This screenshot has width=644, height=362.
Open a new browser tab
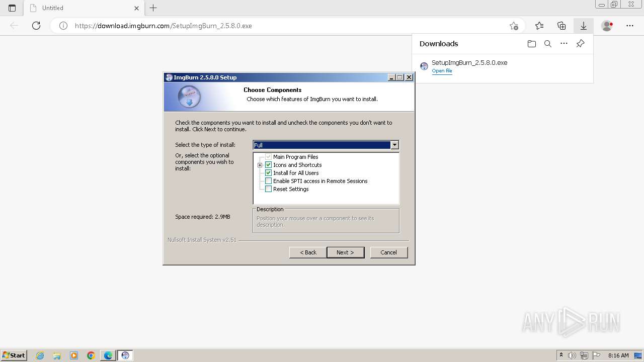point(153,8)
